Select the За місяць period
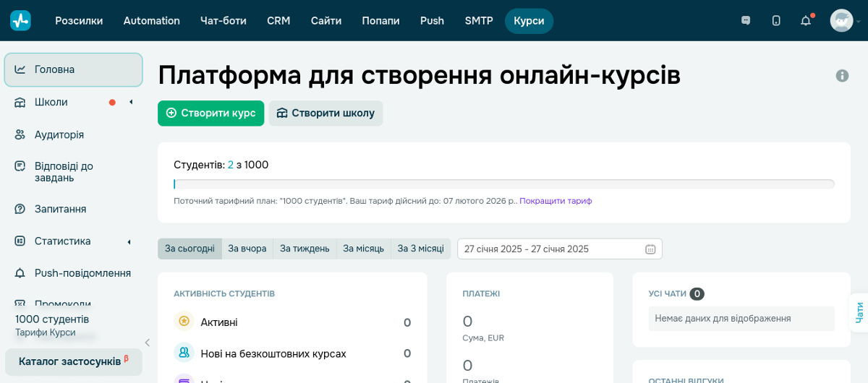The width and height of the screenshot is (868, 383). [x=363, y=249]
